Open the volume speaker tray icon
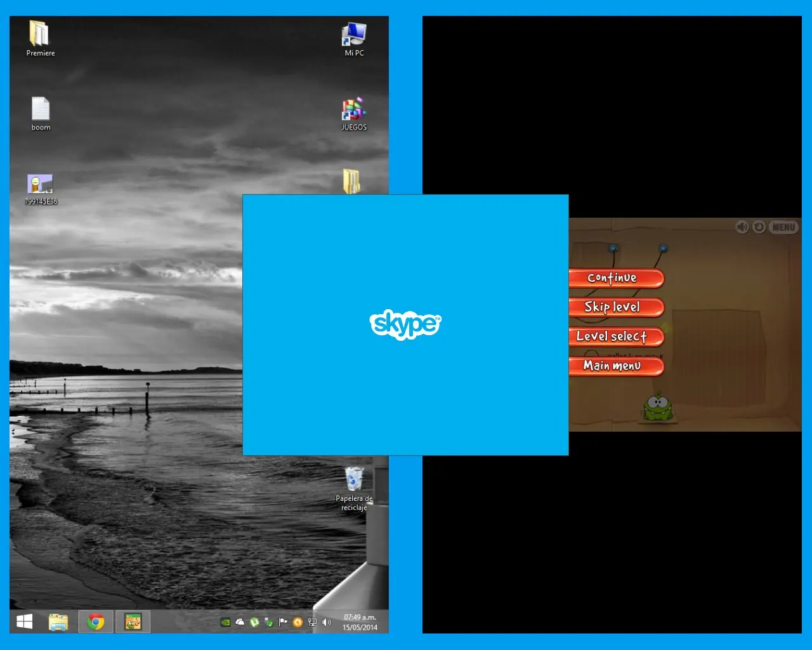The width and height of the screenshot is (812, 650). pos(327,623)
